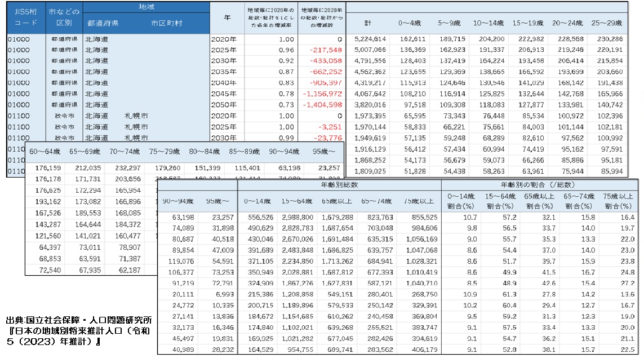Select the "75〜79歳" column header

pyautogui.click(x=165, y=152)
